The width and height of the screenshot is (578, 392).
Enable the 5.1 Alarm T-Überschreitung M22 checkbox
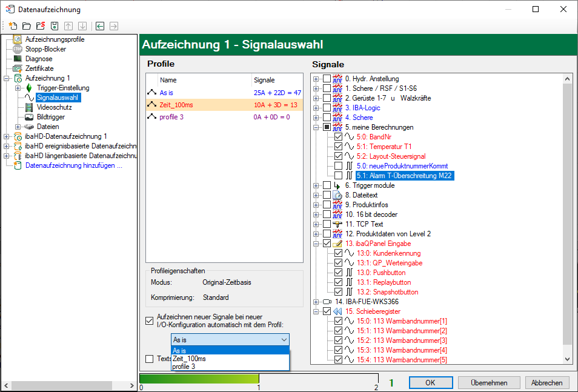tap(339, 176)
